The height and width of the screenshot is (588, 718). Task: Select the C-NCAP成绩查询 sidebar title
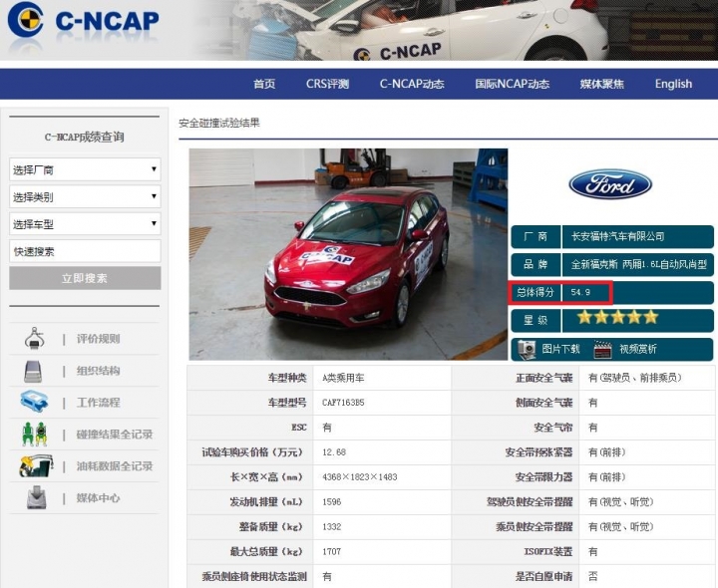point(85,137)
